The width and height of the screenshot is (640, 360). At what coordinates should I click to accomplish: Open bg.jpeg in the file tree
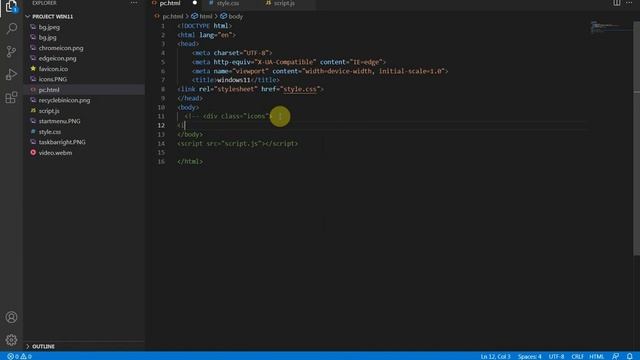tap(49, 27)
